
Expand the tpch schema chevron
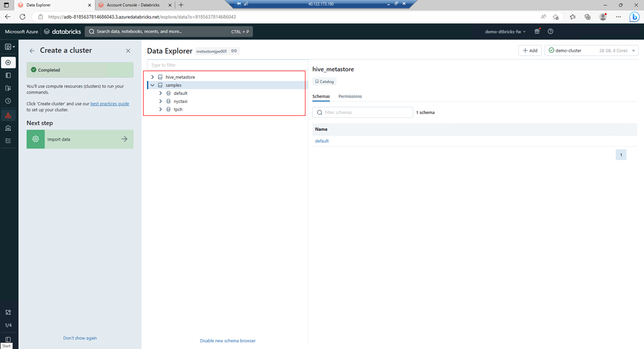[161, 109]
